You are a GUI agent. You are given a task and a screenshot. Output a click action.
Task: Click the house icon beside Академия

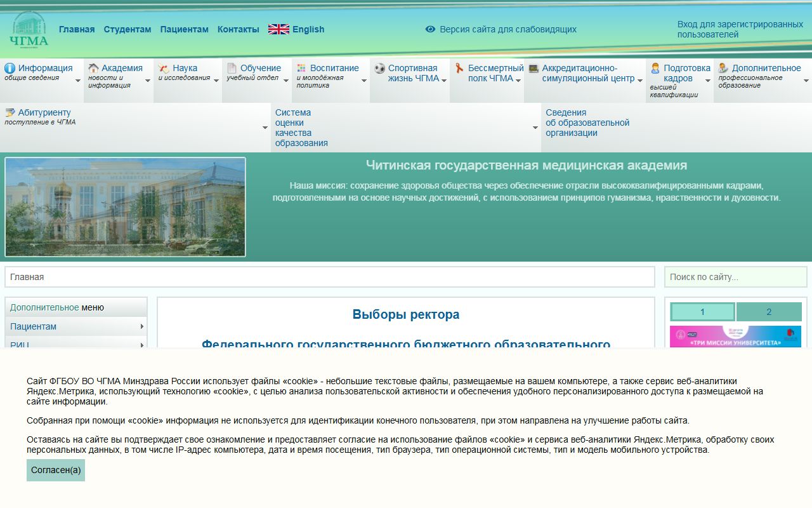coord(93,68)
